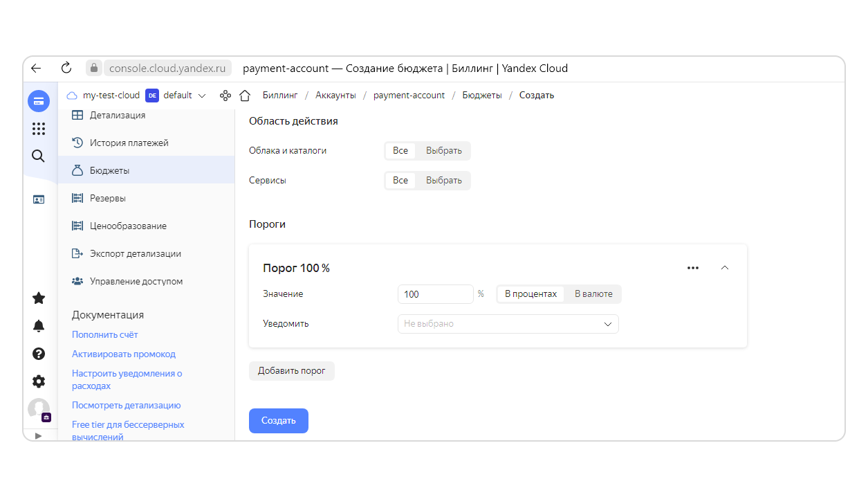Open the all services grid icon

(x=39, y=129)
